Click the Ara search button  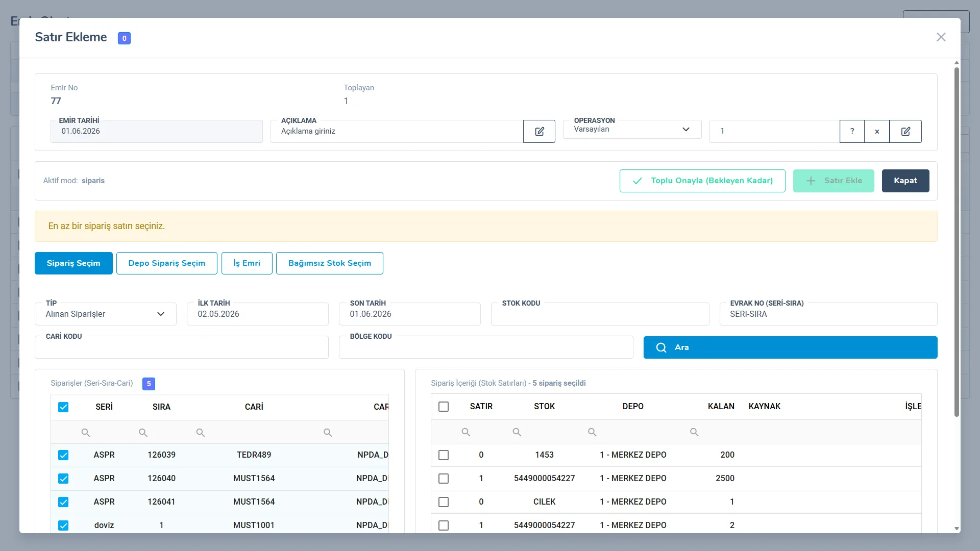pos(790,347)
